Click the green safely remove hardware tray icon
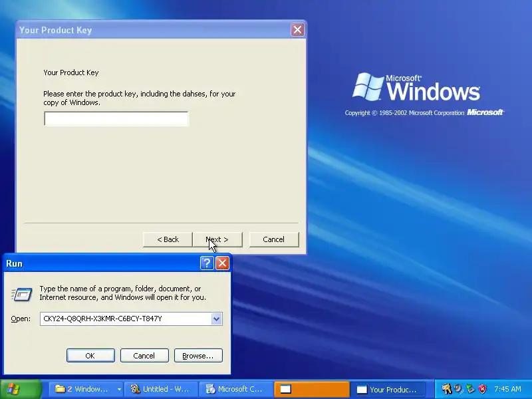 470,389
